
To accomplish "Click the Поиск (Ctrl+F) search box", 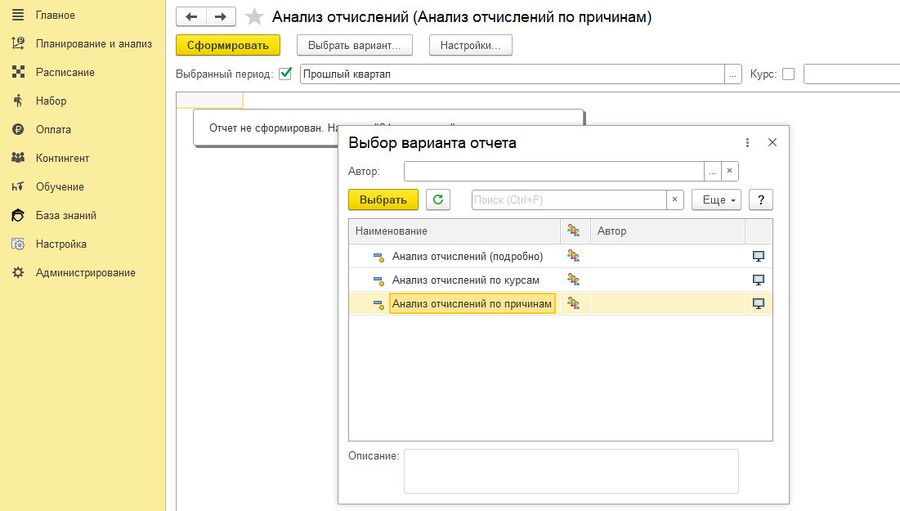I will [x=569, y=200].
